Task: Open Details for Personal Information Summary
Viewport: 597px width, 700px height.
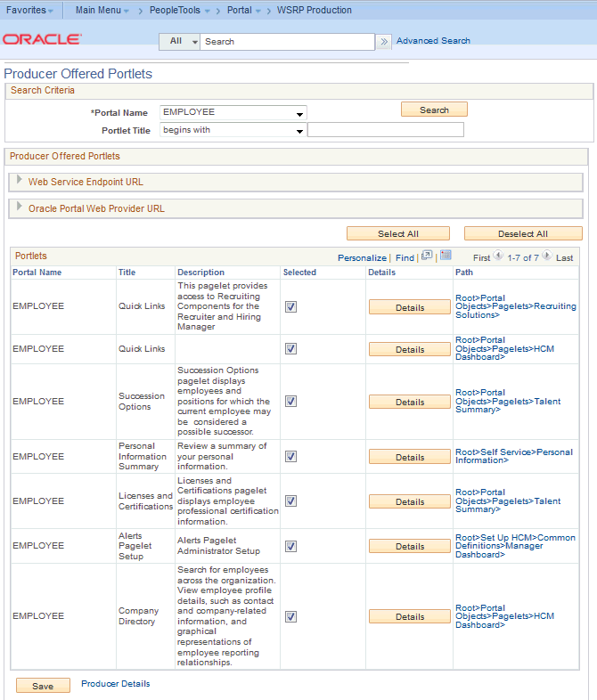Action: pos(410,457)
